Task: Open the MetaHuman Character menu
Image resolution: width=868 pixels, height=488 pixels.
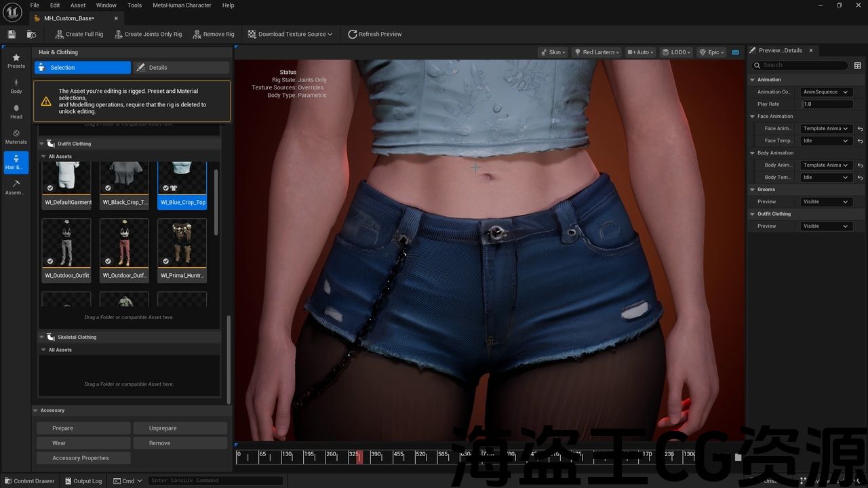Action: [182, 5]
